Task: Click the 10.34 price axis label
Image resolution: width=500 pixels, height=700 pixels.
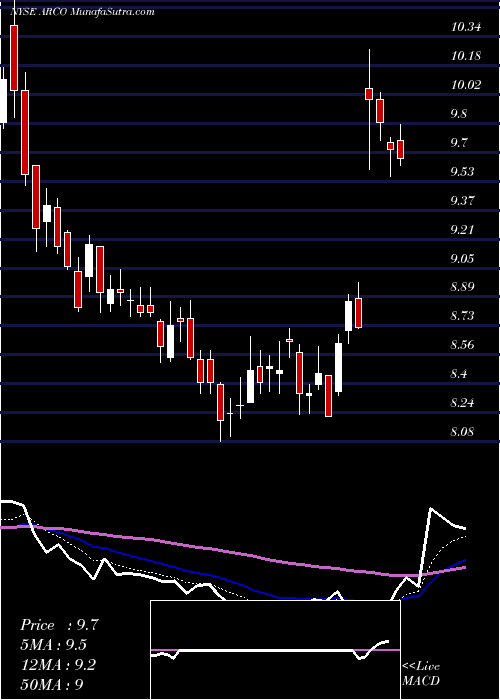Action: coord(466,27)
